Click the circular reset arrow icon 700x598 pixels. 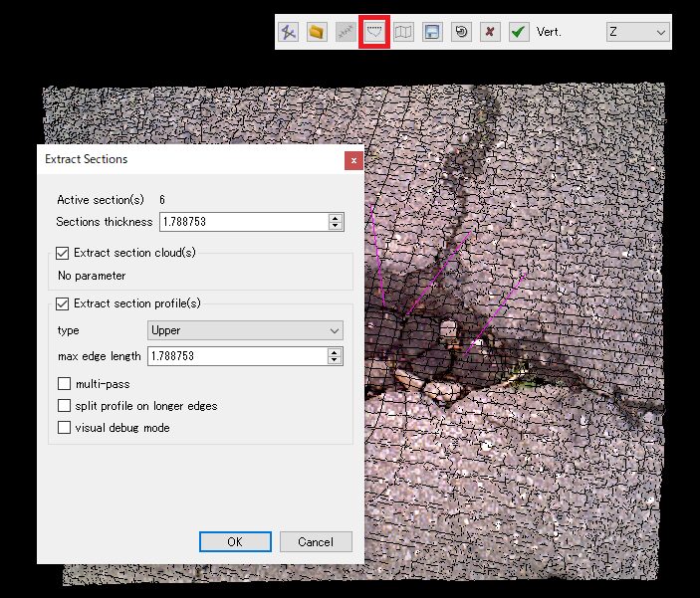[x=461, y=32]
